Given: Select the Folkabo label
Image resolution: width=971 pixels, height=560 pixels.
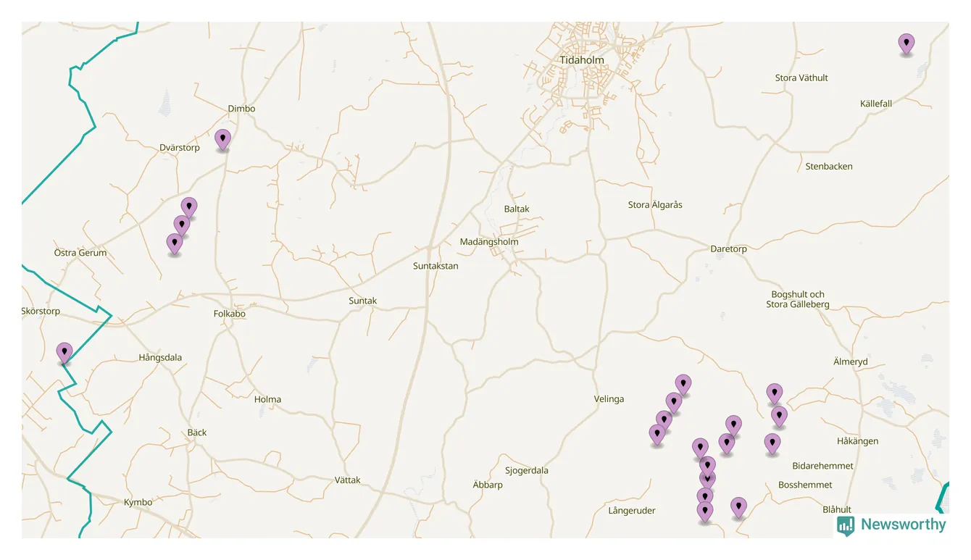Looking at the screenshot, I should (229, 314).
